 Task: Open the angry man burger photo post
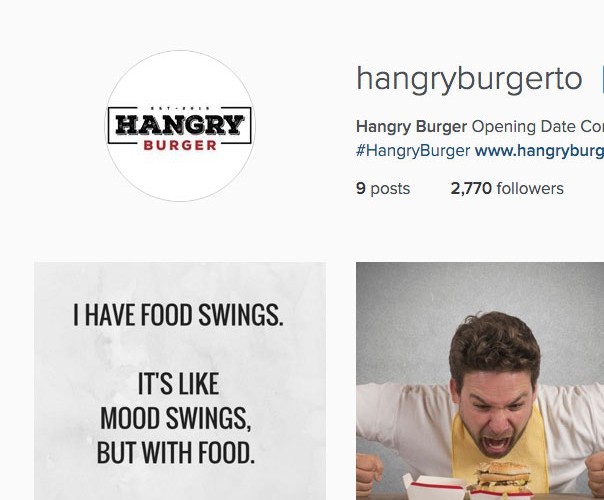480,381
